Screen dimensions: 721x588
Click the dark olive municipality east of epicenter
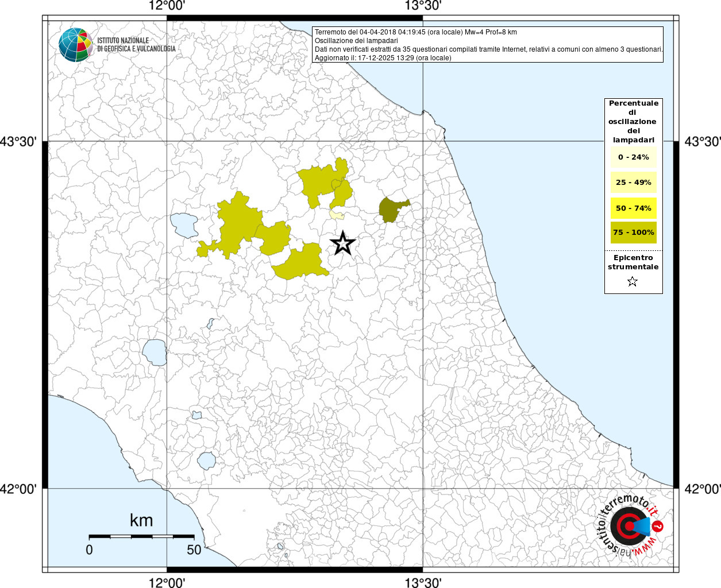[392, 210]
